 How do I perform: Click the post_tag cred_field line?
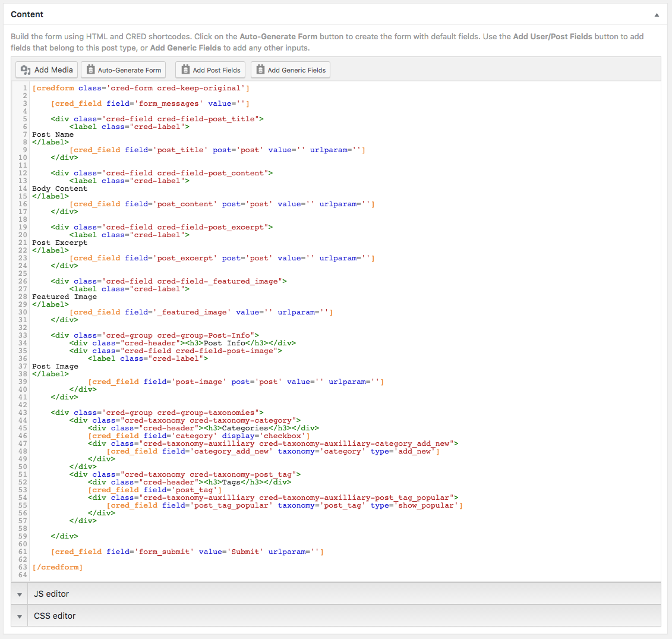(154, 489)
